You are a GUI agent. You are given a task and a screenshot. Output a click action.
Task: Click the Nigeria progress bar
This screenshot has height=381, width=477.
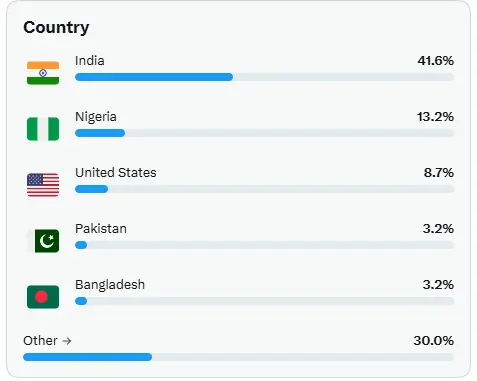tap(265, 133)
